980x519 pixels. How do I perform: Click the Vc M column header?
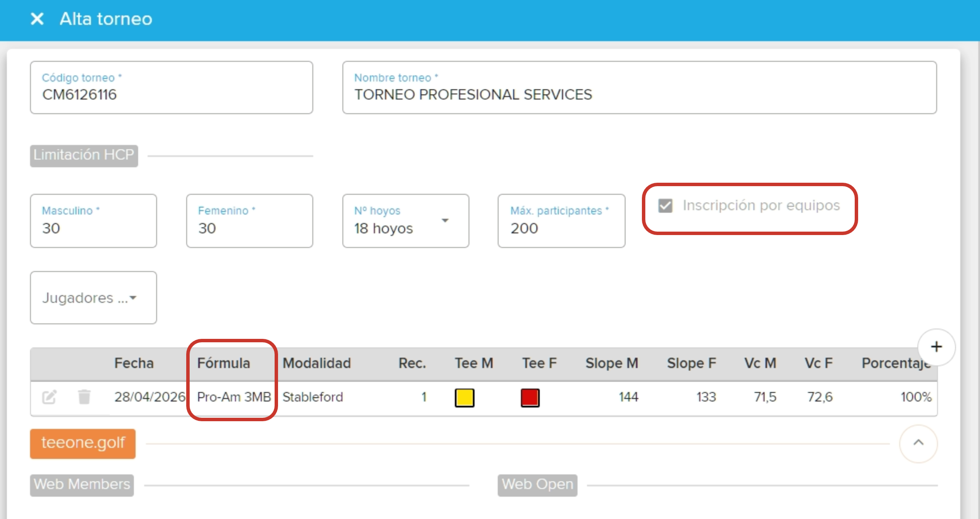coord(760,363)
